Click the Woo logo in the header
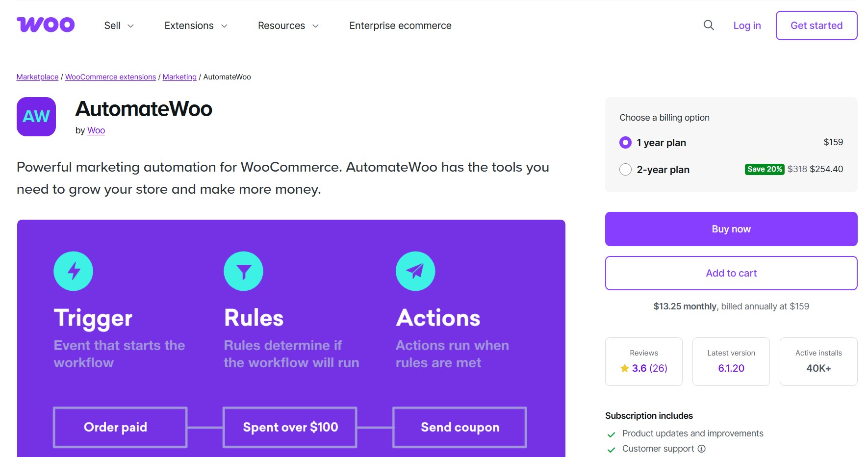 [x=46, y=25]
